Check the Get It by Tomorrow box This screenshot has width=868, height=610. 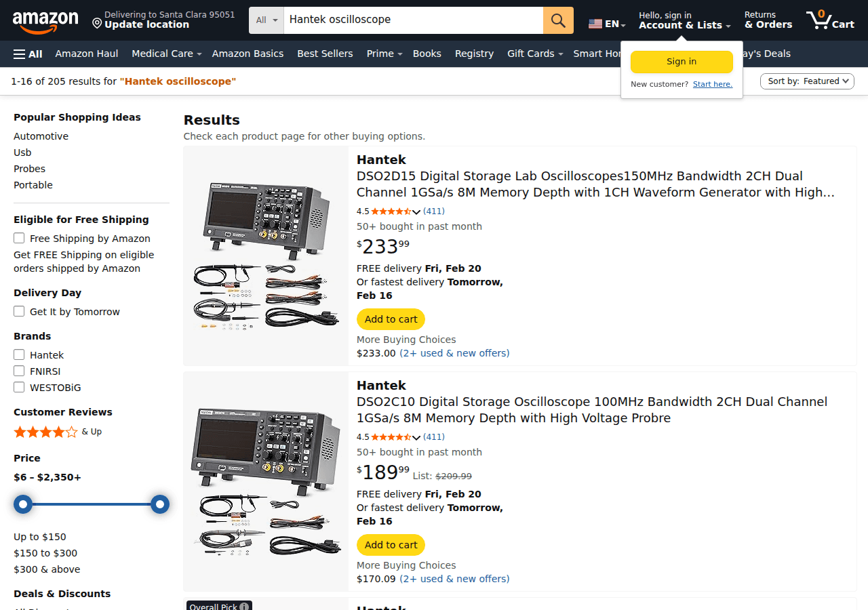19,311
